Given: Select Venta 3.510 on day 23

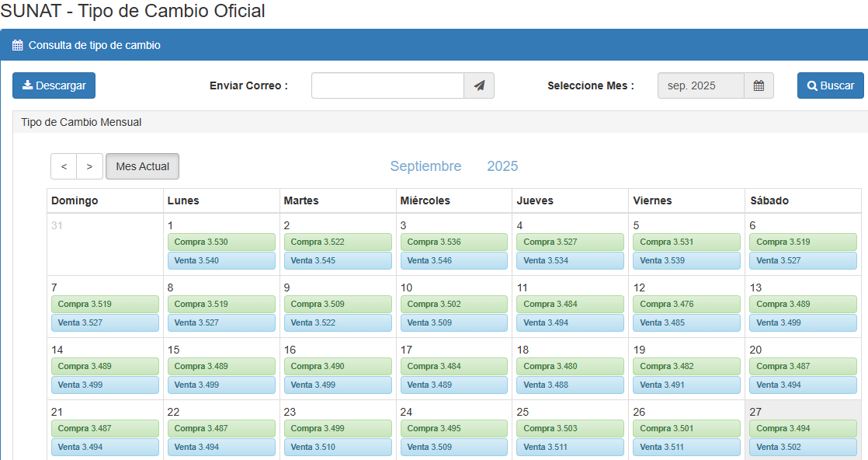Looking at the screenshot, I should coord(338,447).
